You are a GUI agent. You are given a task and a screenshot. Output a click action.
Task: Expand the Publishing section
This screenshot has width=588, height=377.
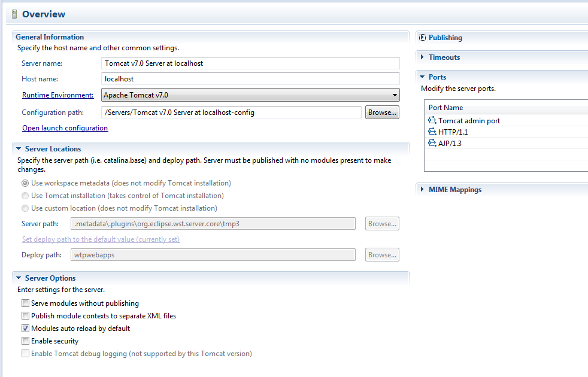click(x=422, y=38)
